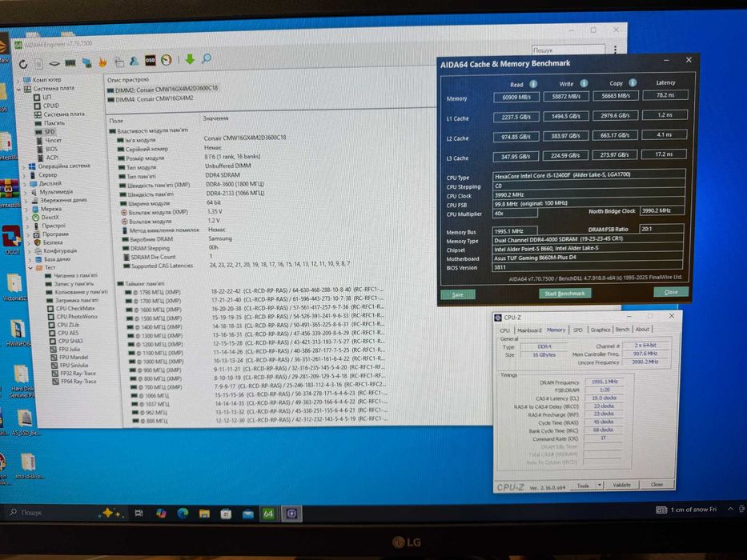Click the CPU-Z taskbar icon
The image size is (747, 560).
(x=291, y=514)
